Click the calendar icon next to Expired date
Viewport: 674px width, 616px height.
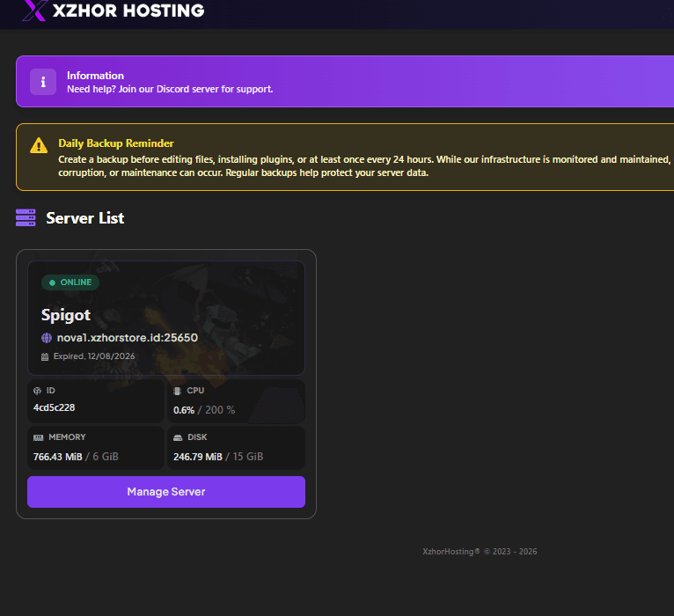(x=45, y=356)
